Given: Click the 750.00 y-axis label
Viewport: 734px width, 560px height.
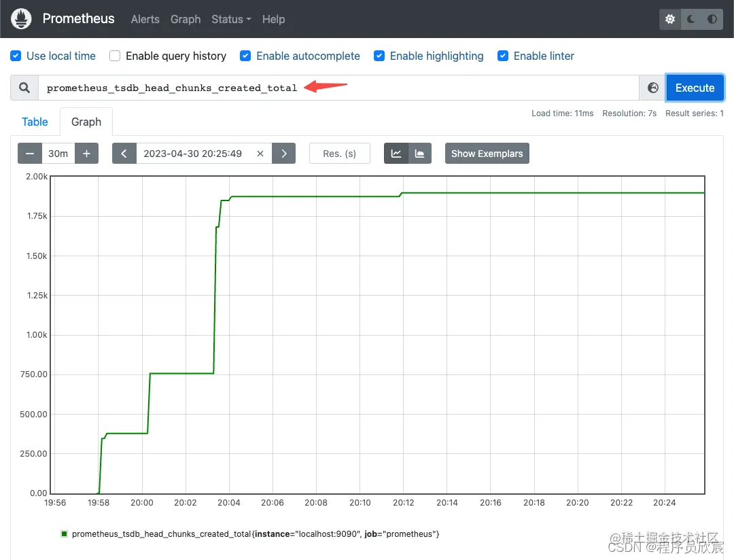Looking at the screenshot, I should click(34, 374).
